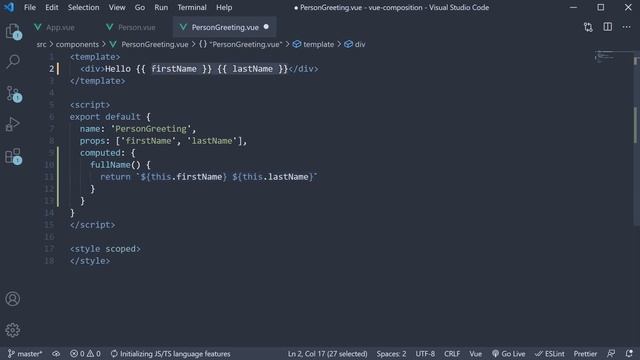Screen dimensions: 640x360
Task: Open the Run and Debug view
Action: [x=13, y=124]
